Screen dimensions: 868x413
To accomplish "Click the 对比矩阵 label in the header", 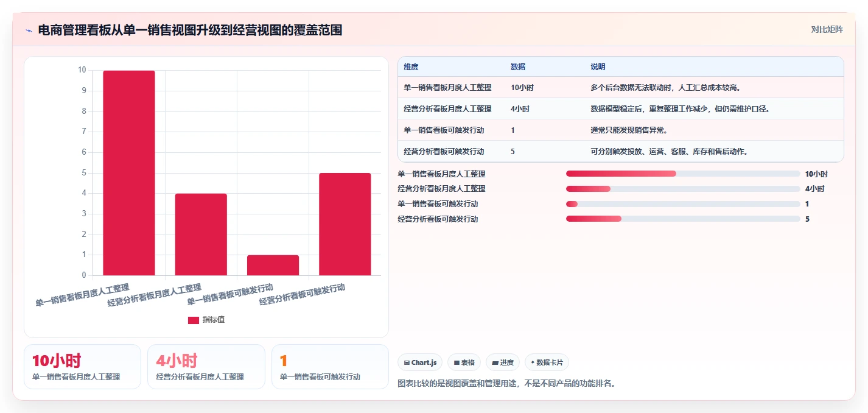I will [827, 29].
